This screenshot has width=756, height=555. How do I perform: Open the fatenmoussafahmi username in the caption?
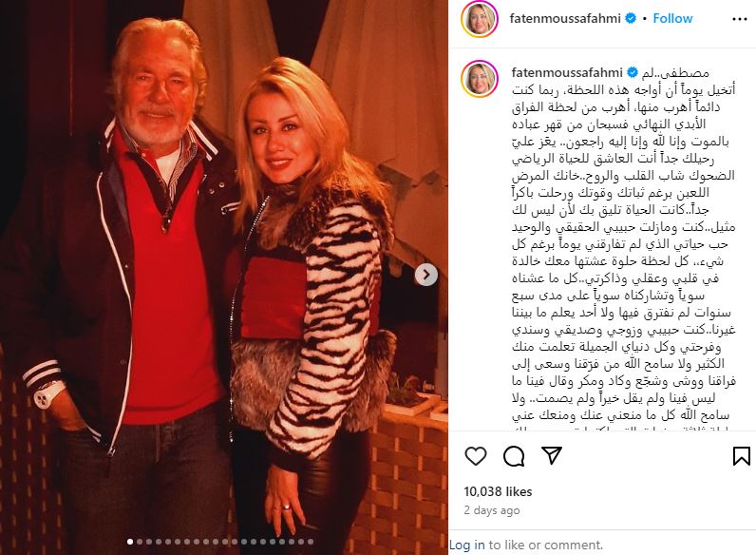tap(567, 73)
